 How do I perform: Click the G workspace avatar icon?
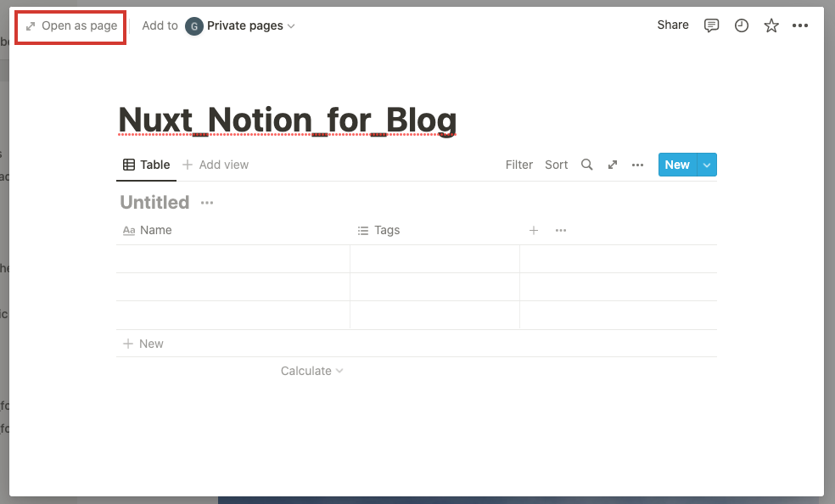pos(193,26)
